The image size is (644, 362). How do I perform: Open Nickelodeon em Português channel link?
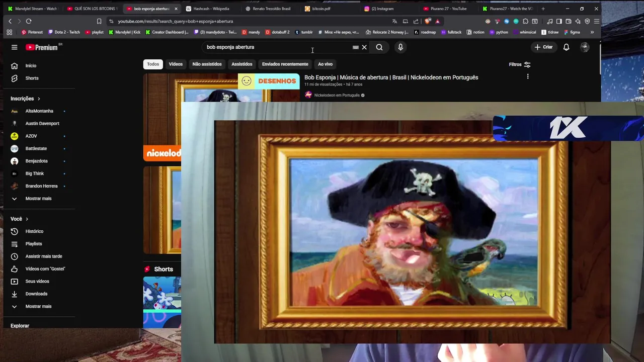point(337,95)
